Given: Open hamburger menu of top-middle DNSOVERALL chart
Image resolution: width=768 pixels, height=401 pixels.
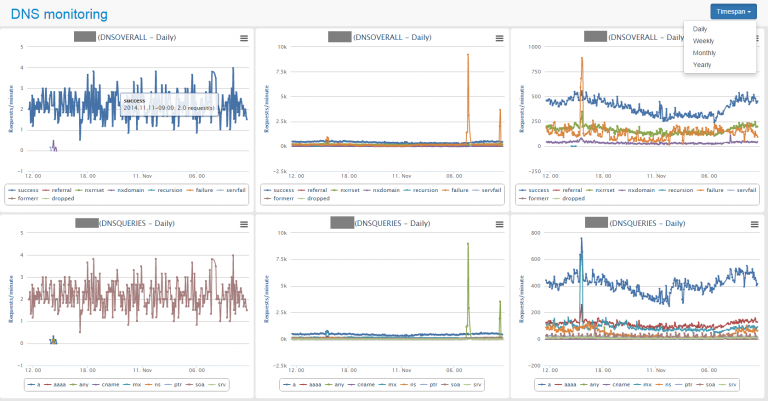Looking at the screenshot, I should [x=500, y=38].
